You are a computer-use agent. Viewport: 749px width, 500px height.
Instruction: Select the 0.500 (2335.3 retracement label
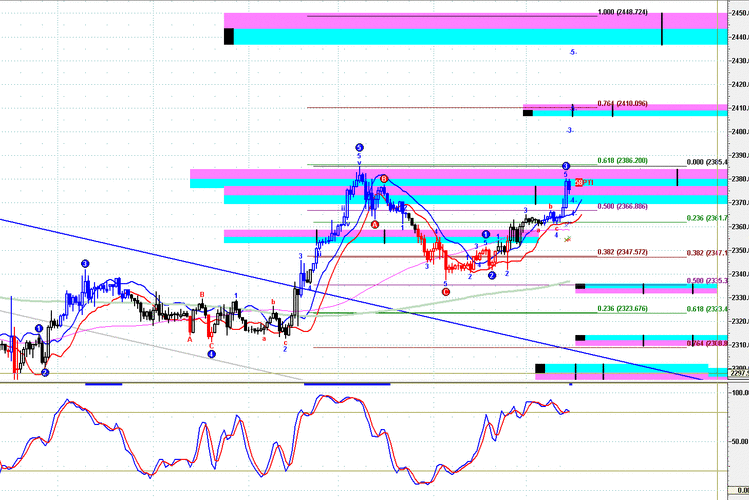tap(707, 280)
